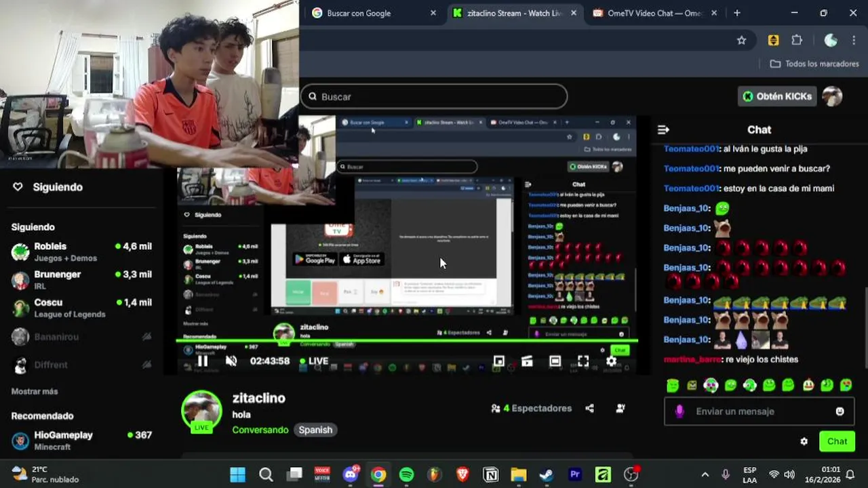The width and height of the screenshot is (868, 488).
Task: Share the zitaclino stream
Action: click(589, 408)
